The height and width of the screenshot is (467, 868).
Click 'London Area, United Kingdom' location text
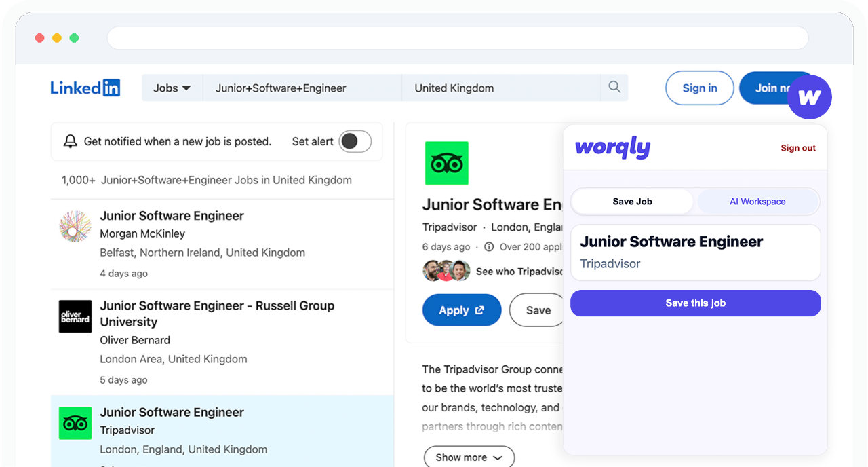click(x=174, y=359)
